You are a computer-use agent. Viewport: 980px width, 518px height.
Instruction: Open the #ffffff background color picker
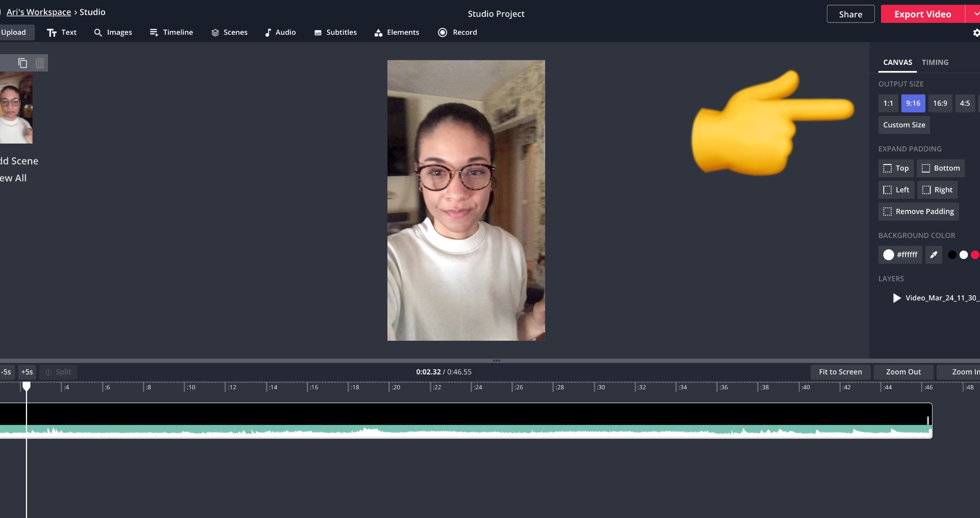tap(900, 254)
